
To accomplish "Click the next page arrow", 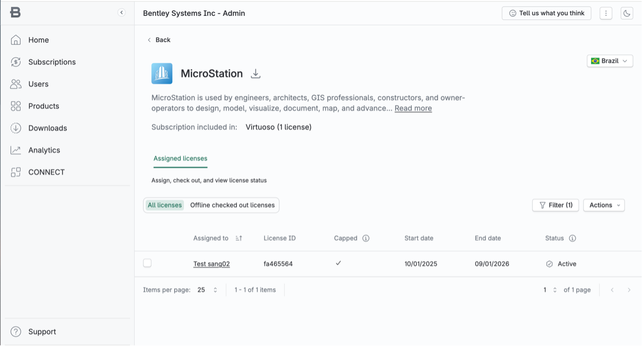I will (x=629, y=290).
